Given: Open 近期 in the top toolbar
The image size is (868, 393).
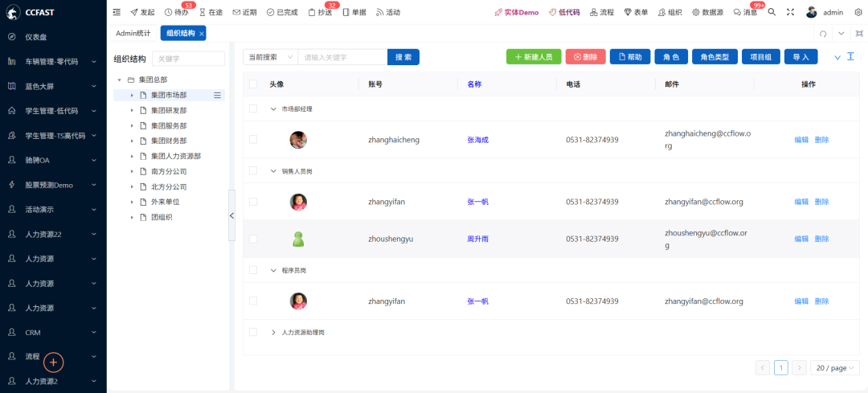Looking at the screenshot, I should tap(244, 12).
